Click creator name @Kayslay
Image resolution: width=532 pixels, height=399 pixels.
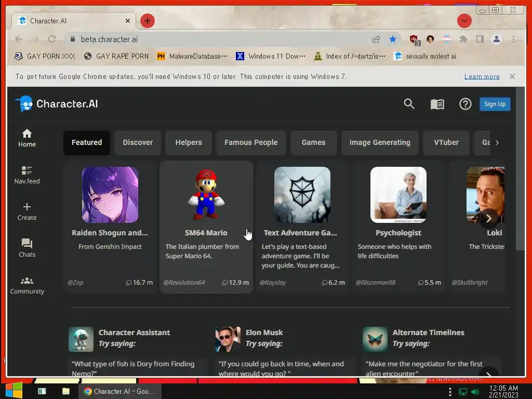tap(272, 282)
